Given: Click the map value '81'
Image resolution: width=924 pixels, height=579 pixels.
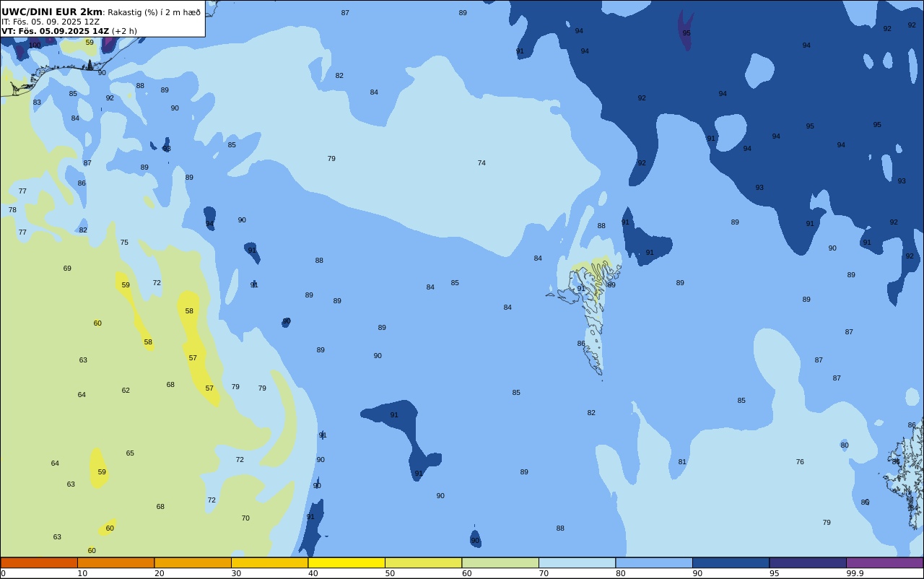Looking at the screenshot, I should pyautogui.click(x=682, y=462).
